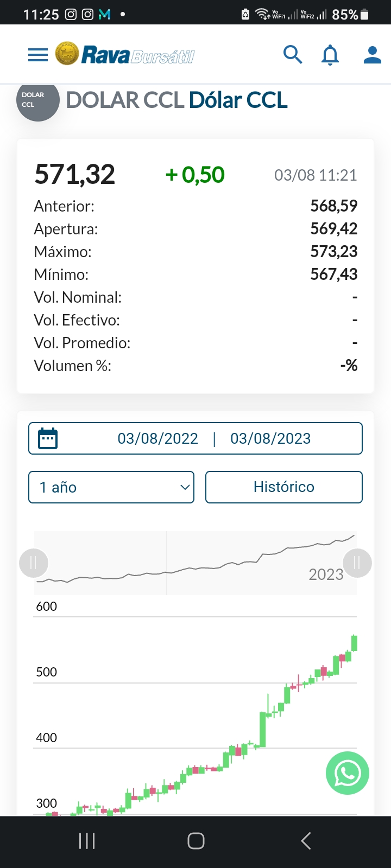Grab the left range slider handle

34,563
